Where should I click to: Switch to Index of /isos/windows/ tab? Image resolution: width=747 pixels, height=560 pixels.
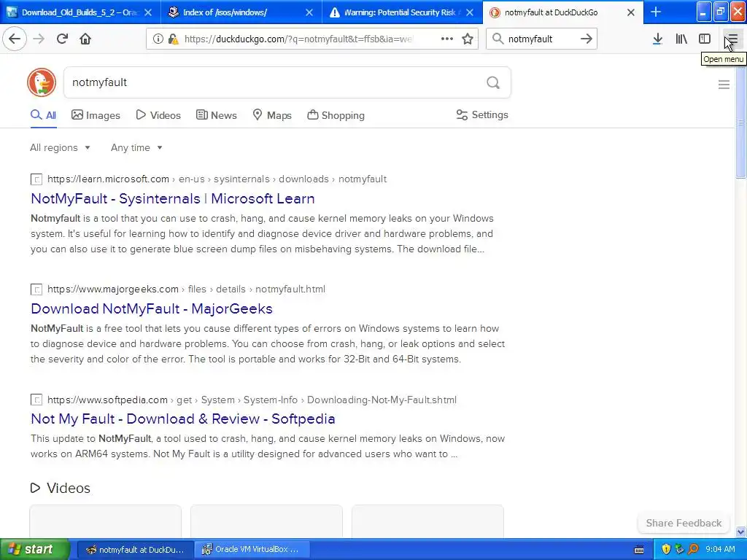(x=241, y=12)
